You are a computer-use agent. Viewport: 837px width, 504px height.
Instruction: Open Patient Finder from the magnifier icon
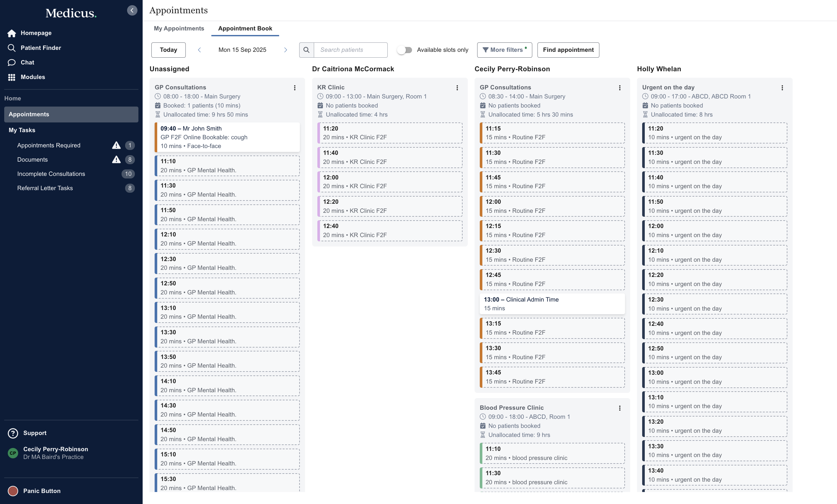click(x=12, y=48)
